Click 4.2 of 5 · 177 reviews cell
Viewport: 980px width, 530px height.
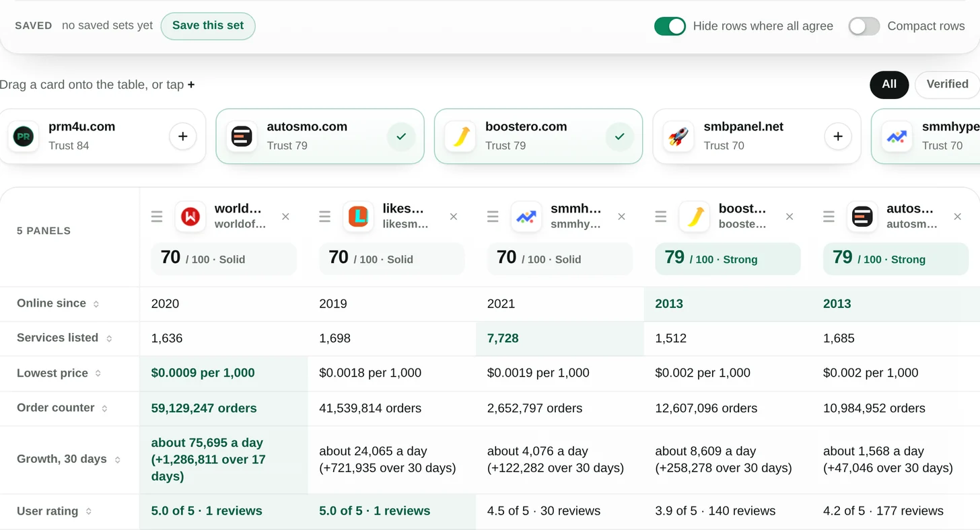coord(896,511)
